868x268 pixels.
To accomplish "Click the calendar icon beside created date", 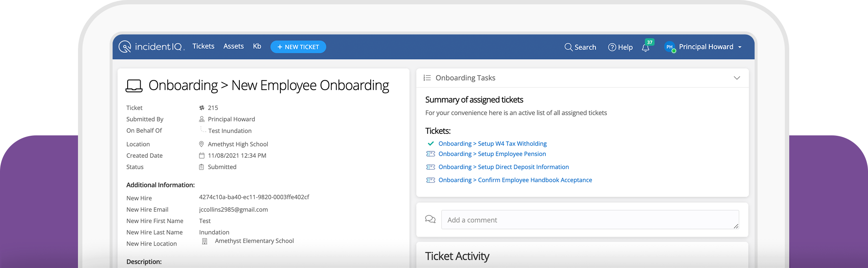I will [202, 155].
